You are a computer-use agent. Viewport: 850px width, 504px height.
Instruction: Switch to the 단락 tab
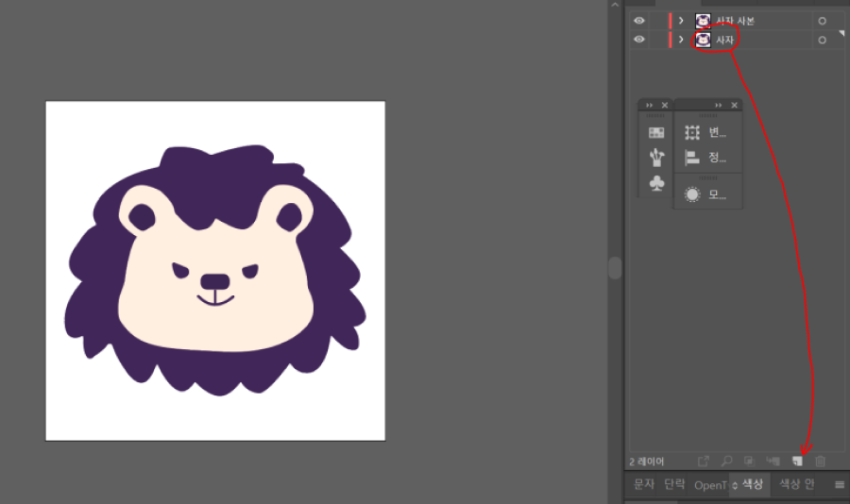coord(674,485)
